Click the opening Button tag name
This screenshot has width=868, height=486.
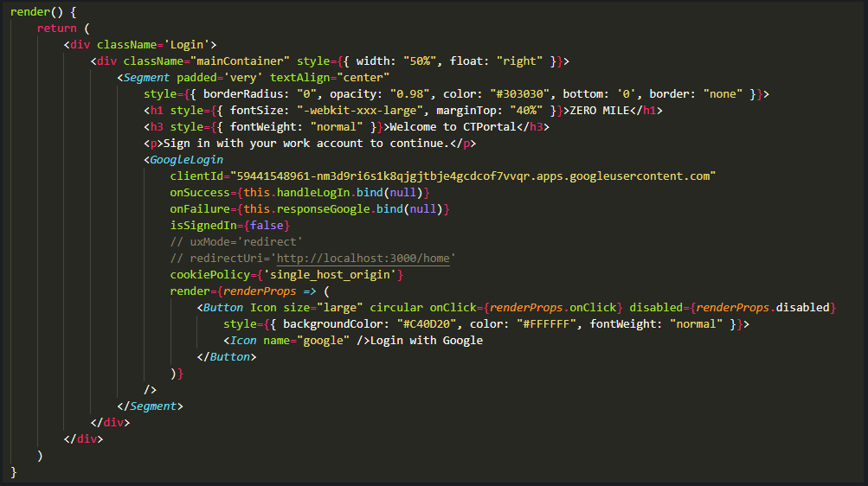223,307
